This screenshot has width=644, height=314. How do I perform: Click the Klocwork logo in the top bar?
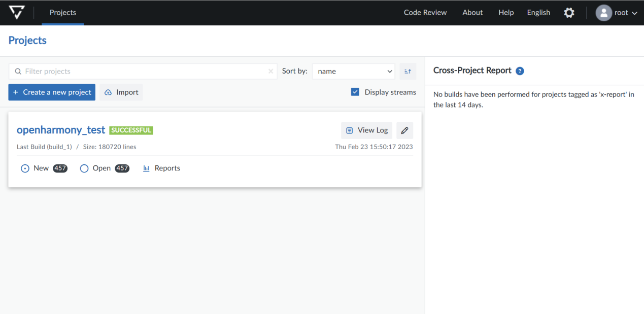tap(17, 13)
